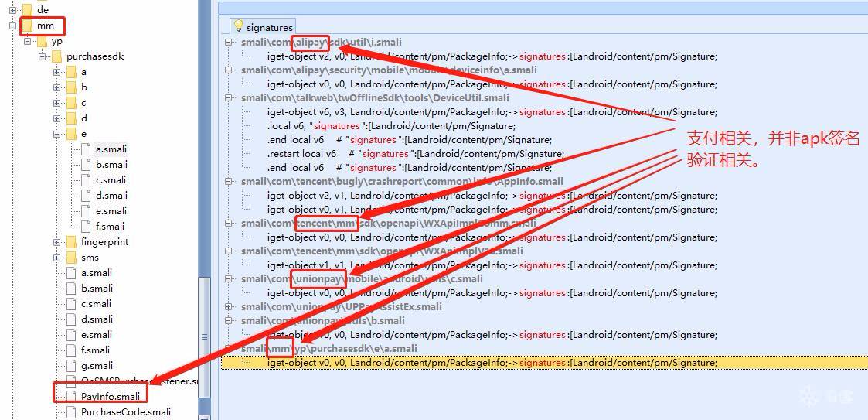Click the fingerprint folder icon
The image size is (868, 420).
point(71,242)
